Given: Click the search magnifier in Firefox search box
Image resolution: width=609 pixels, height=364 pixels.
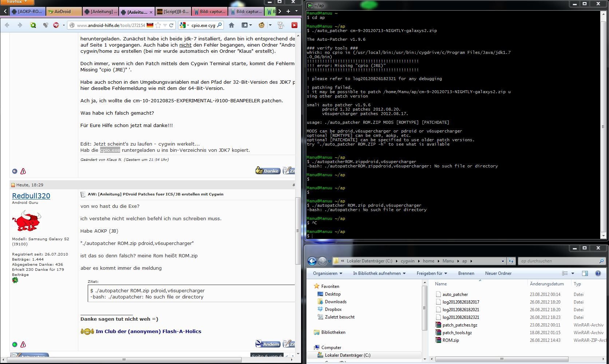Looking at the screenshot, I should click(220, 25).
